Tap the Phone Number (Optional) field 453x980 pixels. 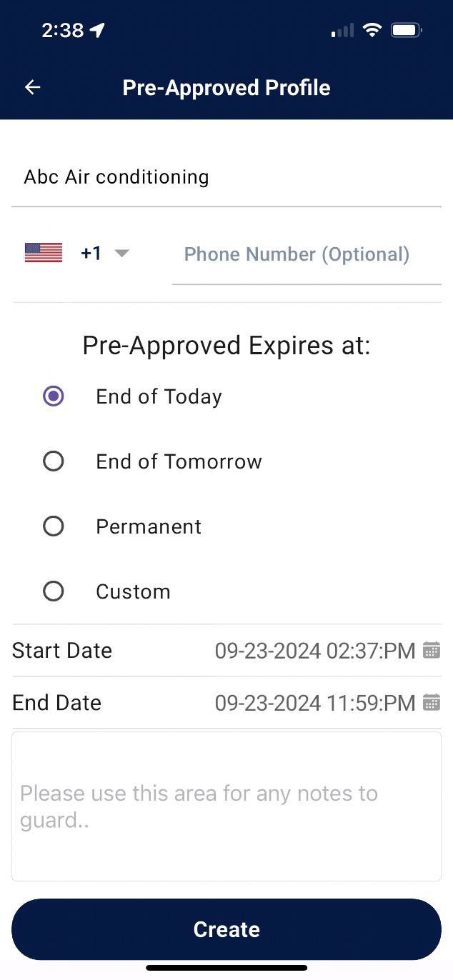point(306,255)
